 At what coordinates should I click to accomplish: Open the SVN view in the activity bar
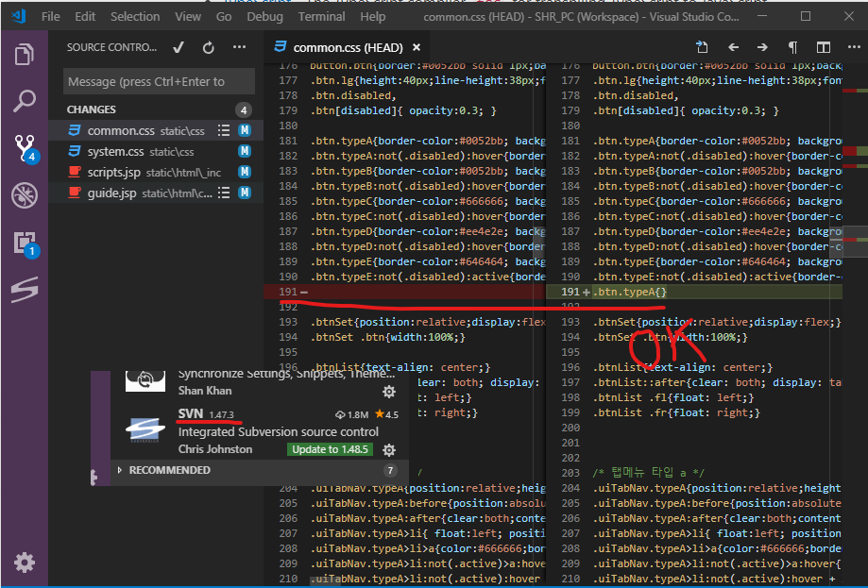(24, 290)
